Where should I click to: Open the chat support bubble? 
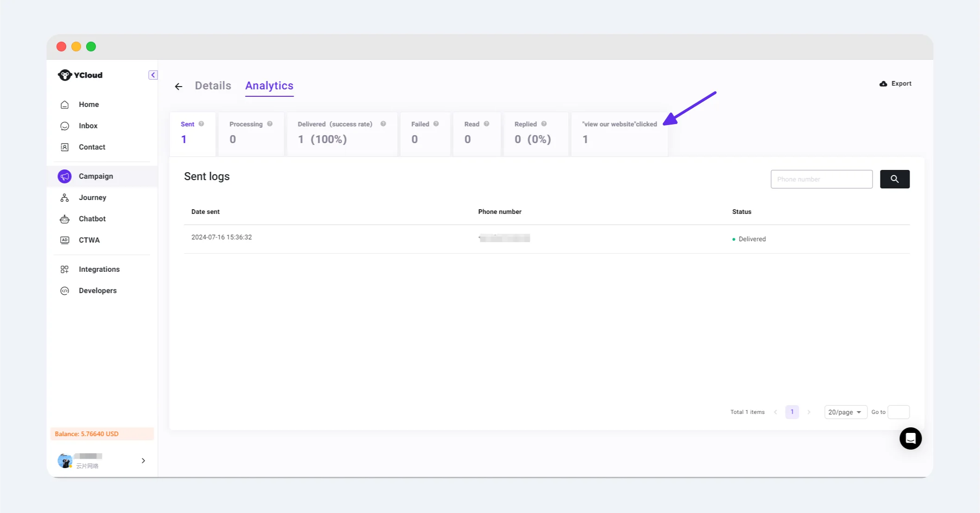point(910,438)
